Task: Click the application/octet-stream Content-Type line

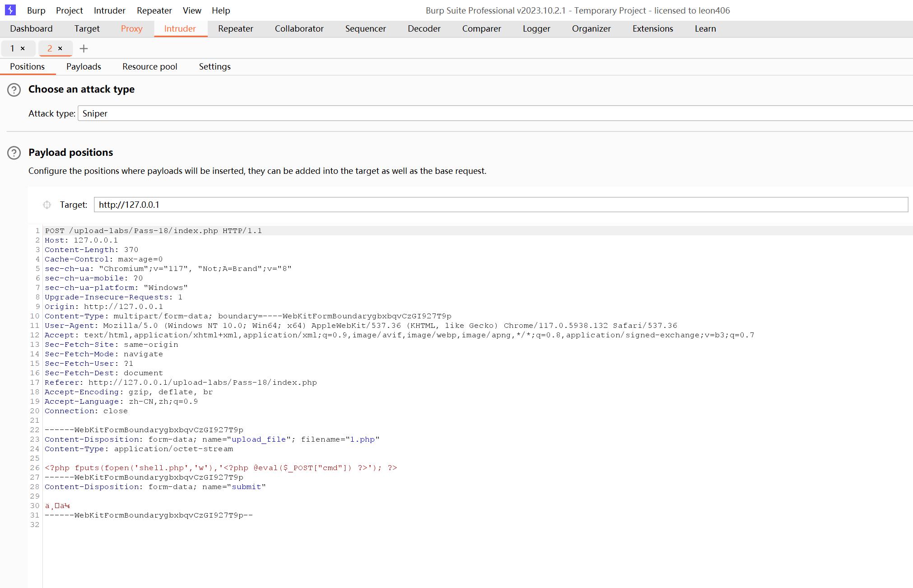Action: point(139,449)
